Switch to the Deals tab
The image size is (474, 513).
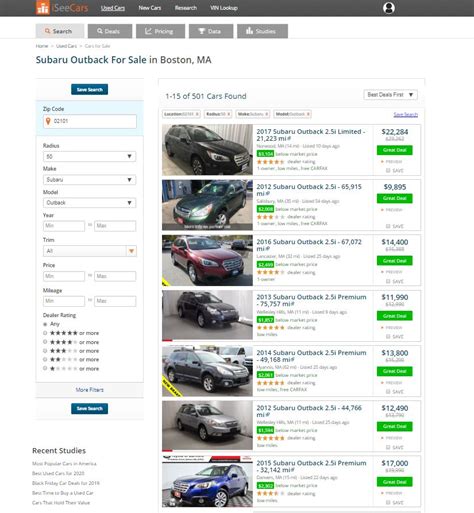click(110, 31)
